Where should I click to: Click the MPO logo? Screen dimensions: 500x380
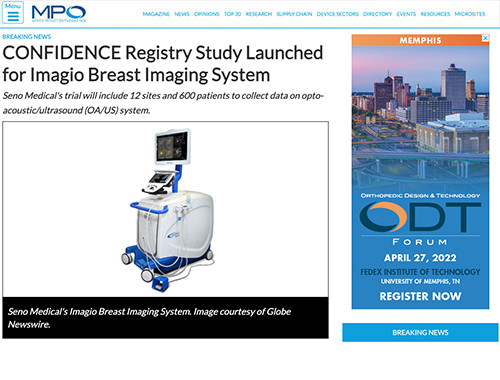59,13
